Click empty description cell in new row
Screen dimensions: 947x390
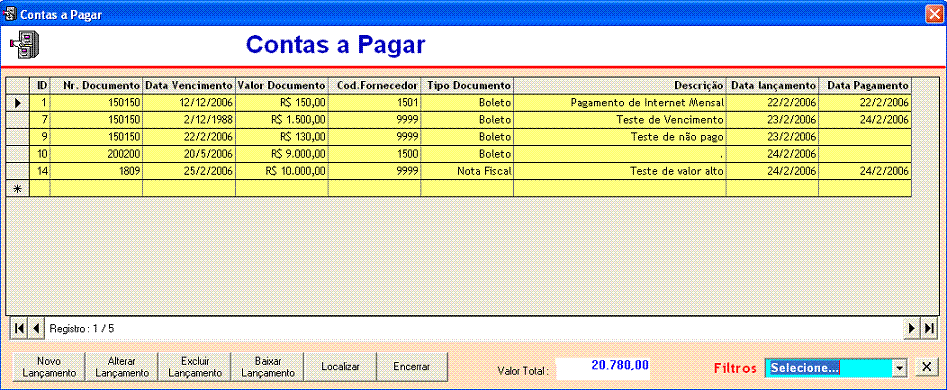[620, 188]
